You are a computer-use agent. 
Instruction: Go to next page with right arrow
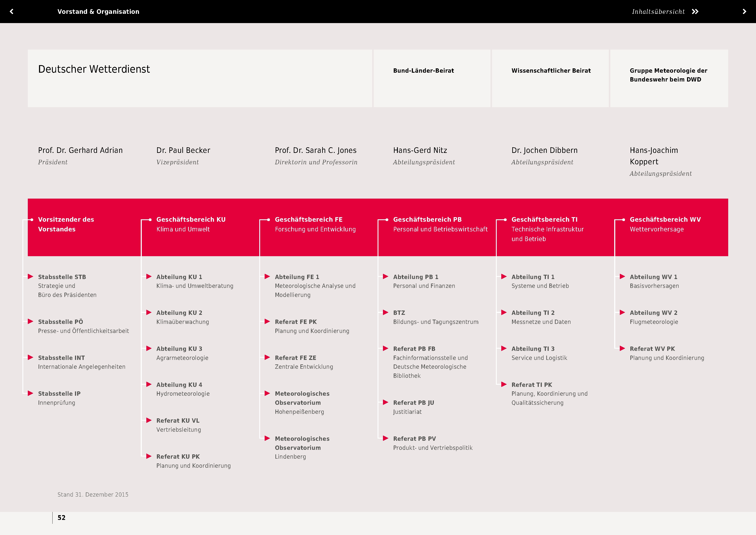coord(744,11)
